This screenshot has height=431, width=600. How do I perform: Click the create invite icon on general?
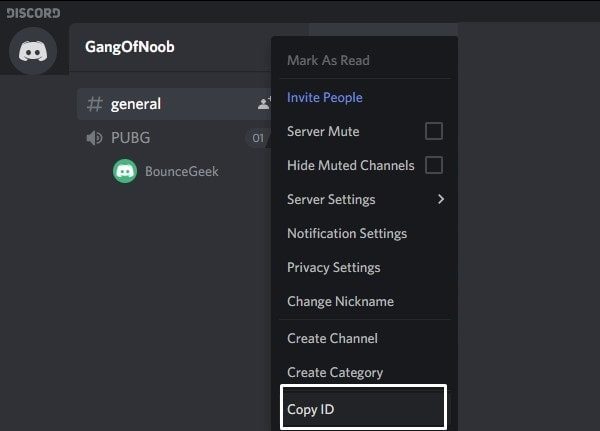click(264, 103)
